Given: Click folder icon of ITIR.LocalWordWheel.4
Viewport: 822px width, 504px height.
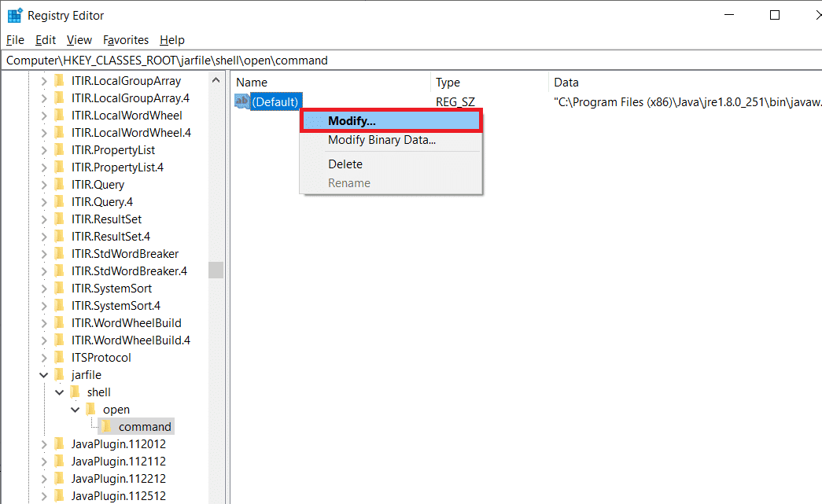Looking at the screenshot, I should 60,133.
